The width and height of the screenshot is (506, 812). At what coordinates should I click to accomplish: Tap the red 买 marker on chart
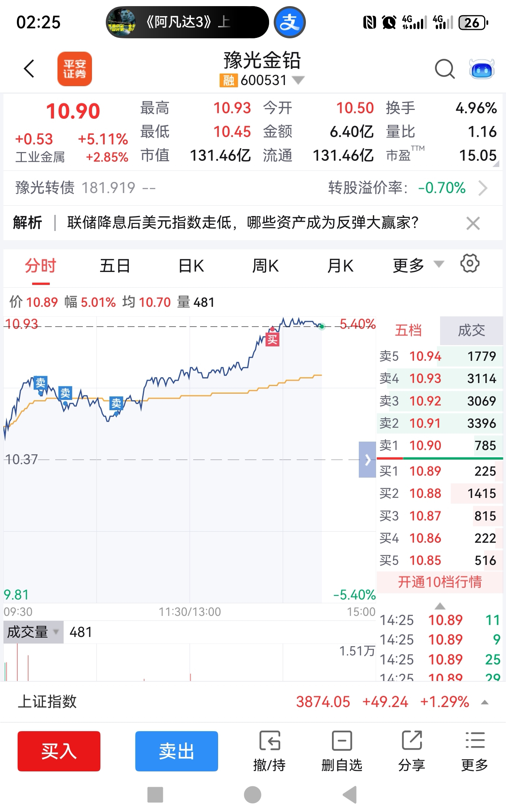[272, 339]
